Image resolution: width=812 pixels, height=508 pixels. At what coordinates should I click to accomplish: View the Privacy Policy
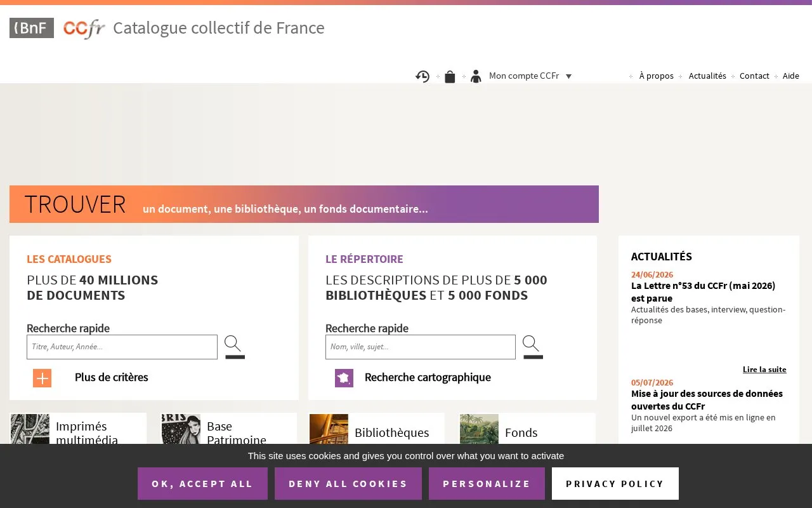(615, 484)
